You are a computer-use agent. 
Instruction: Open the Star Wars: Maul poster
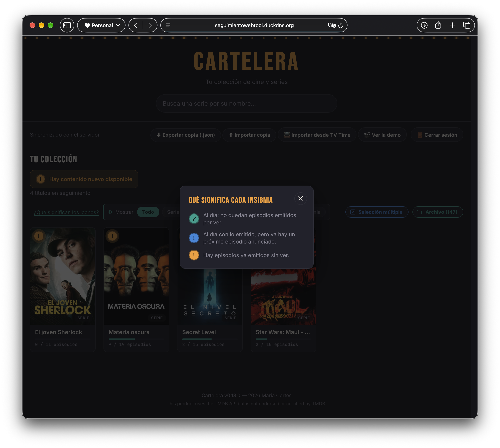tap(283, 297)
